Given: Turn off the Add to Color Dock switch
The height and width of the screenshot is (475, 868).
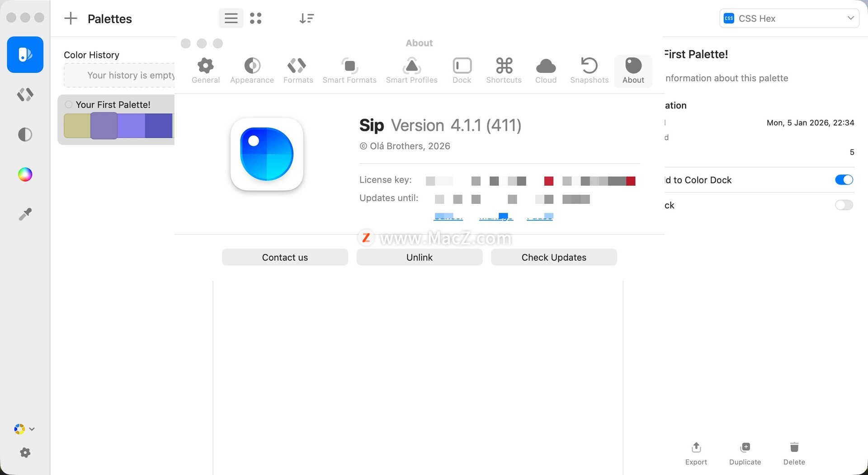Looking at the screenshot, I should click(844, 180).
